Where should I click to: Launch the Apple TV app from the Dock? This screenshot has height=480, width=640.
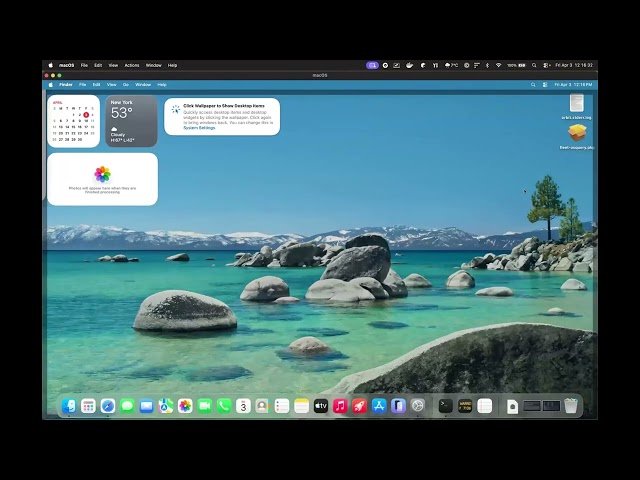click(321, 406)
